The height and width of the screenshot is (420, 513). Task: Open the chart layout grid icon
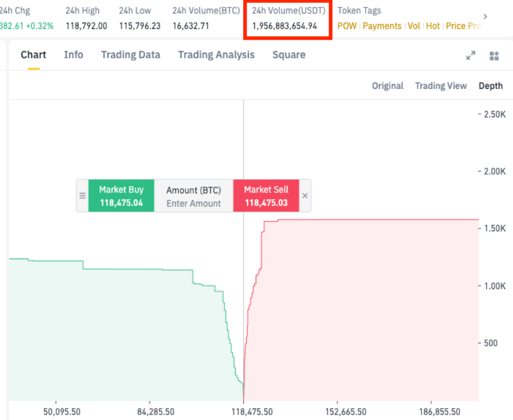tap(494, 56)
